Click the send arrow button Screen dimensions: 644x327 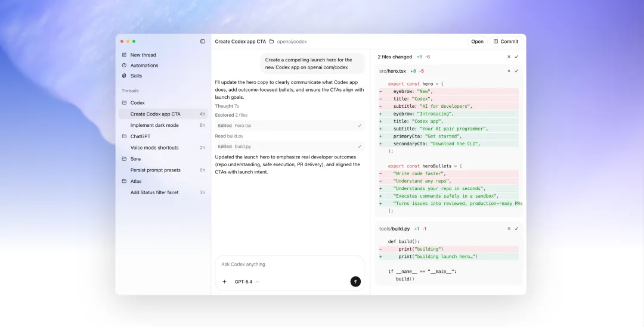(x=355, y=282)
